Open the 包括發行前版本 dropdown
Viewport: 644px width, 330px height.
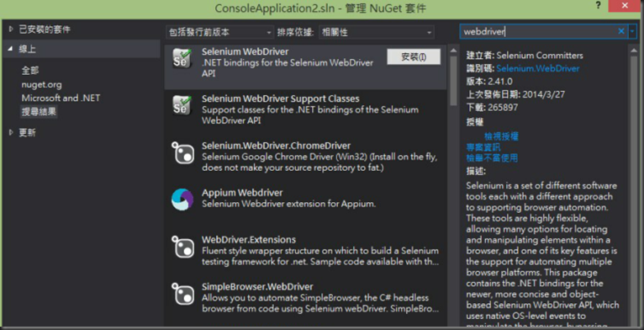[x=220, y=32]
